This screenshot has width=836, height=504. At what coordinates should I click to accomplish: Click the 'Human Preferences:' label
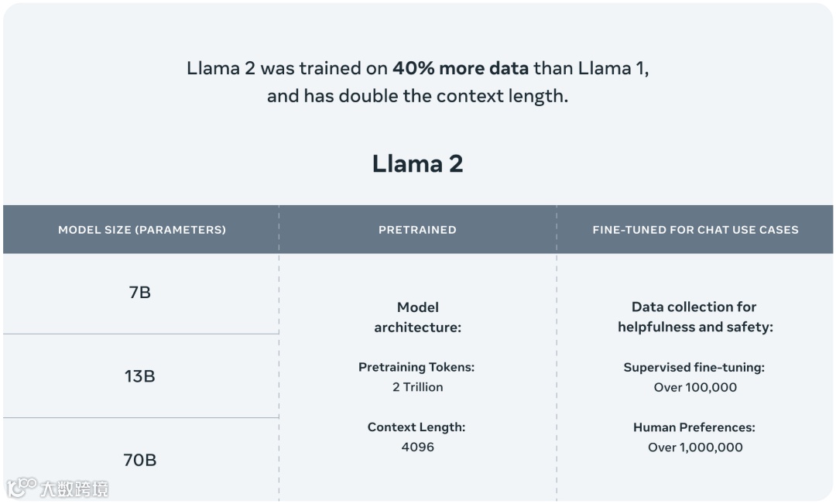point(694,427)
